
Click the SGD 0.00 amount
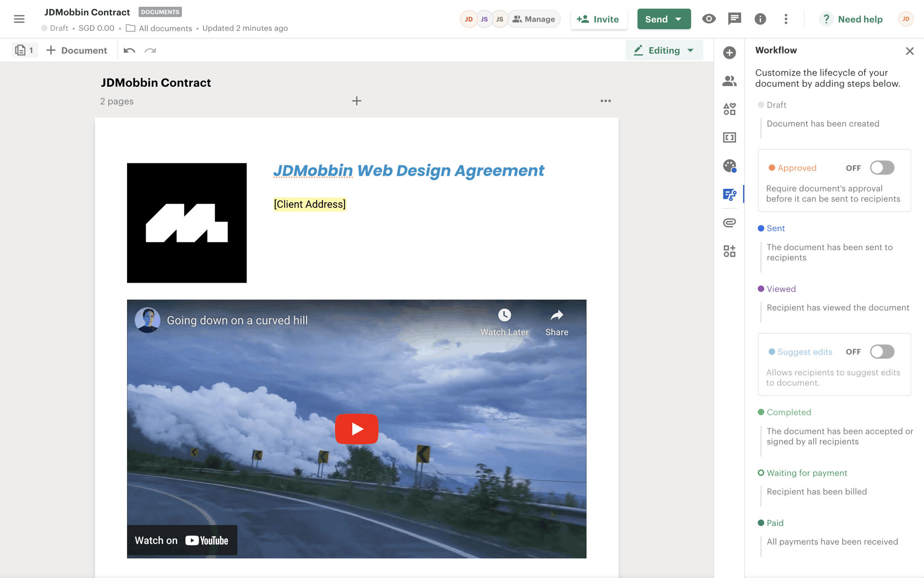click(x=96, y=28)
